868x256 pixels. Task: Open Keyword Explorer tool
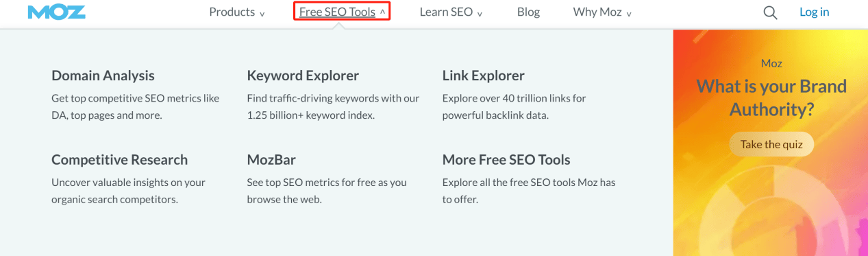[x=303, y=75]
